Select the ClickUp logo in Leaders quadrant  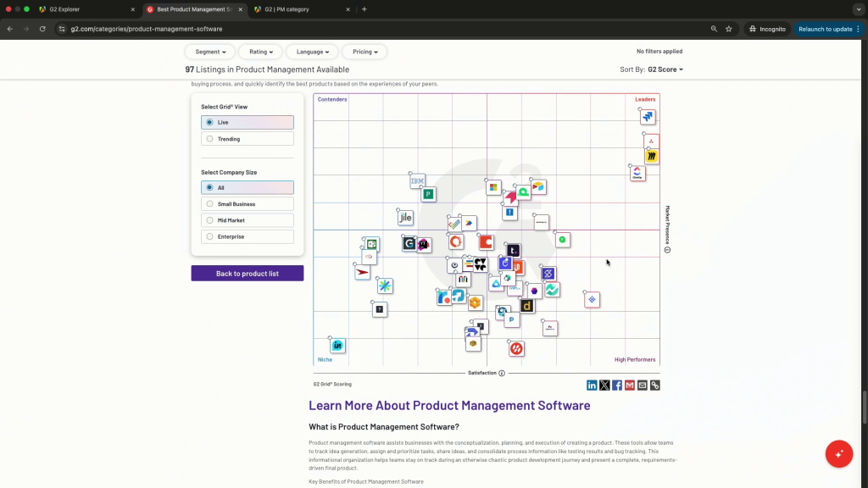coord(637,173)
